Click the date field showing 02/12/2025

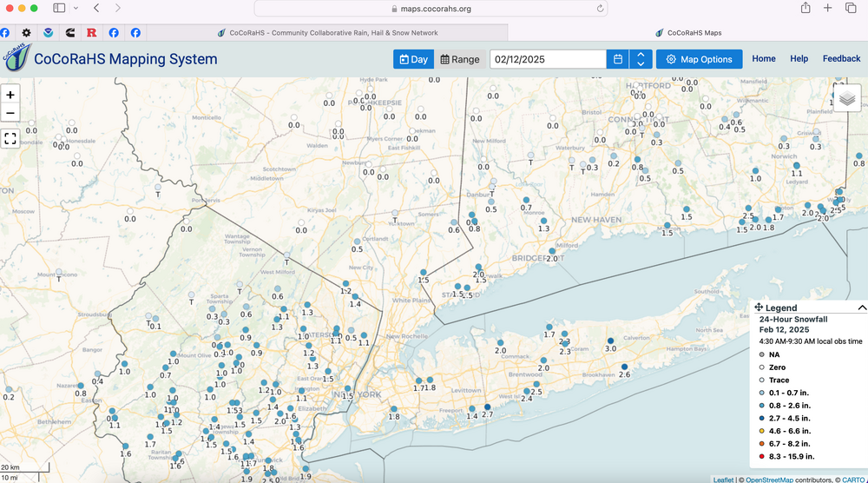pos(548,59)
